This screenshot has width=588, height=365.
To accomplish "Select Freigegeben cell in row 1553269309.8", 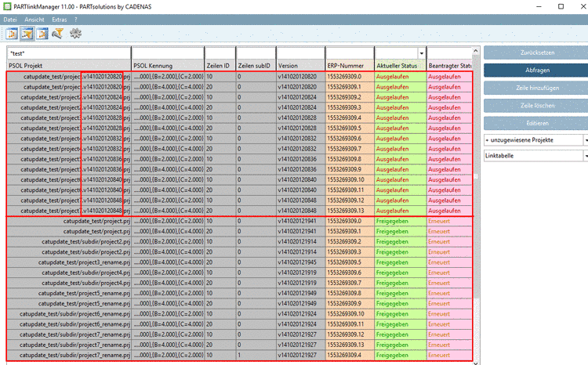I will 401,293.
